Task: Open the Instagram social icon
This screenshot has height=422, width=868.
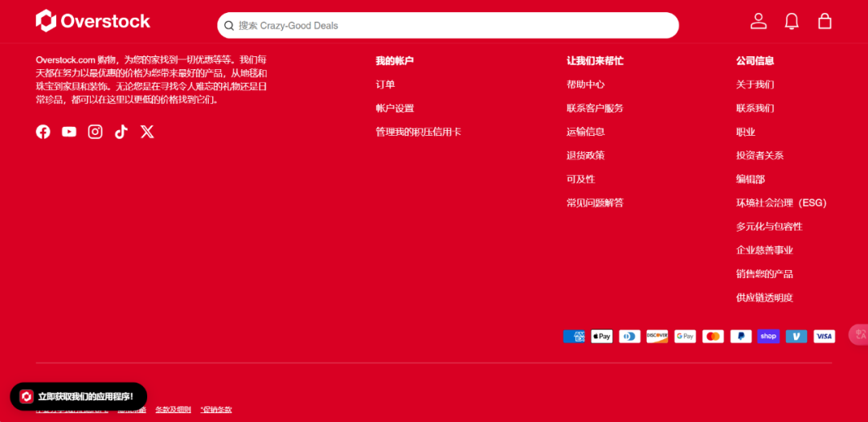Action: 95,132
